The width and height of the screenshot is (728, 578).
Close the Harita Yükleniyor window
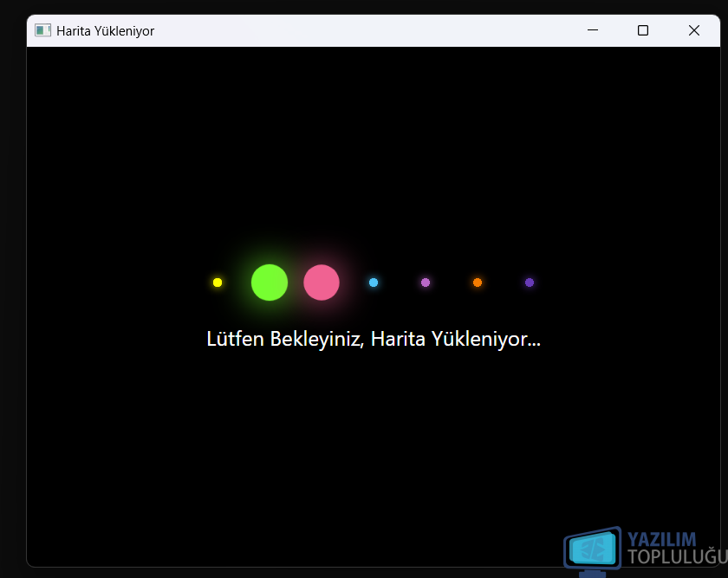[694, 30]
